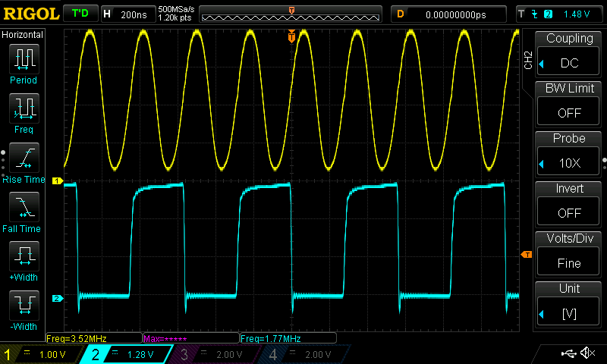
Task: Select channel 2 tab at 1.28 V
Action: (x=127, y=354)
